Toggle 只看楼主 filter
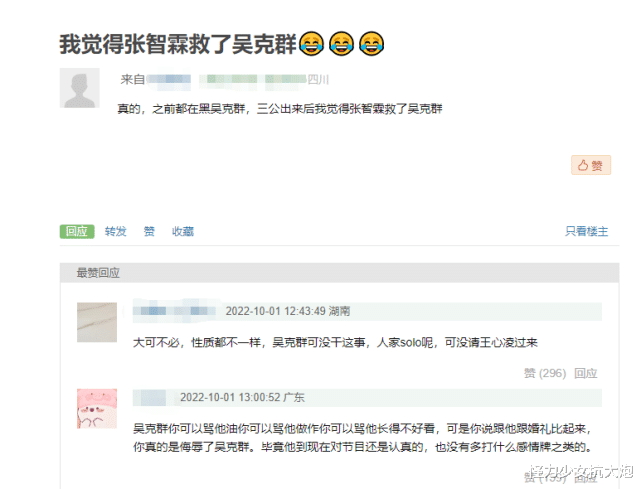The height and width of the screenshot is (489, 641). (x=586, y=231)
